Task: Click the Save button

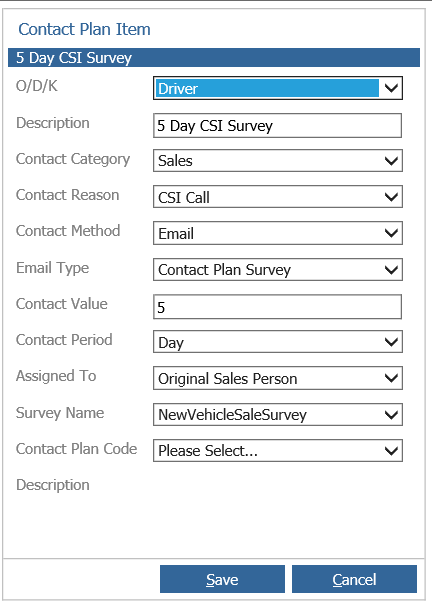Action: [222, 579]
